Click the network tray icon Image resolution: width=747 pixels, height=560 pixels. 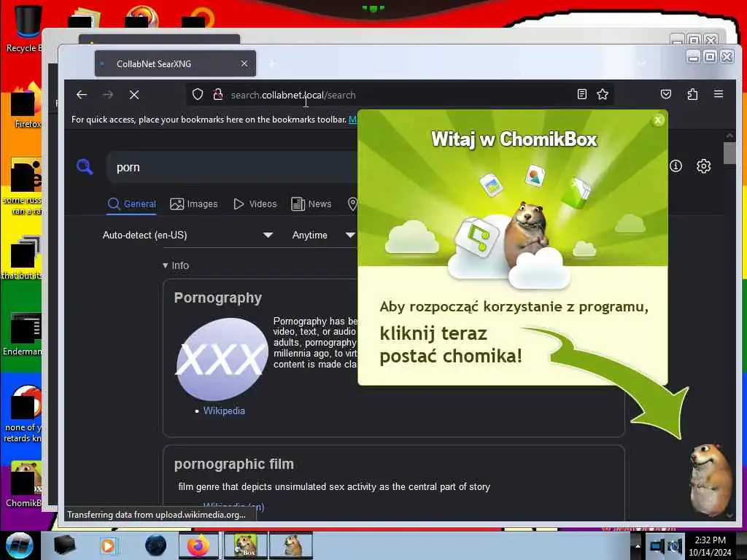pyautogui.click(x=657, y=545)
